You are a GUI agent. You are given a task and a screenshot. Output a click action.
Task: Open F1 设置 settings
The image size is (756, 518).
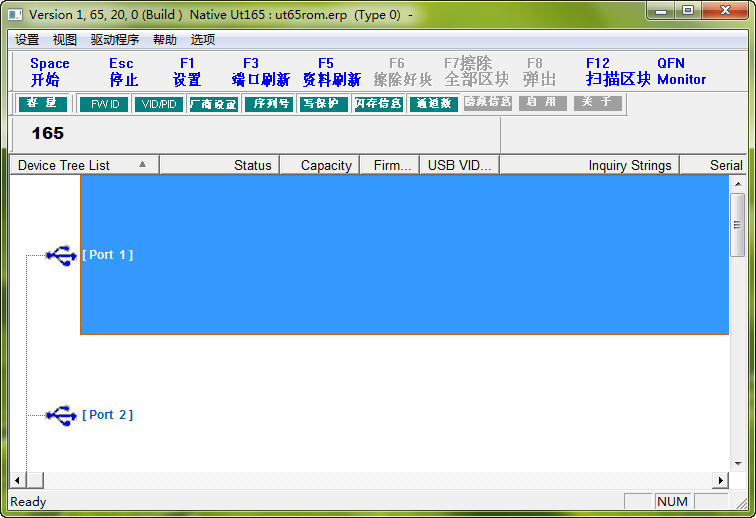tap(187, 71)
